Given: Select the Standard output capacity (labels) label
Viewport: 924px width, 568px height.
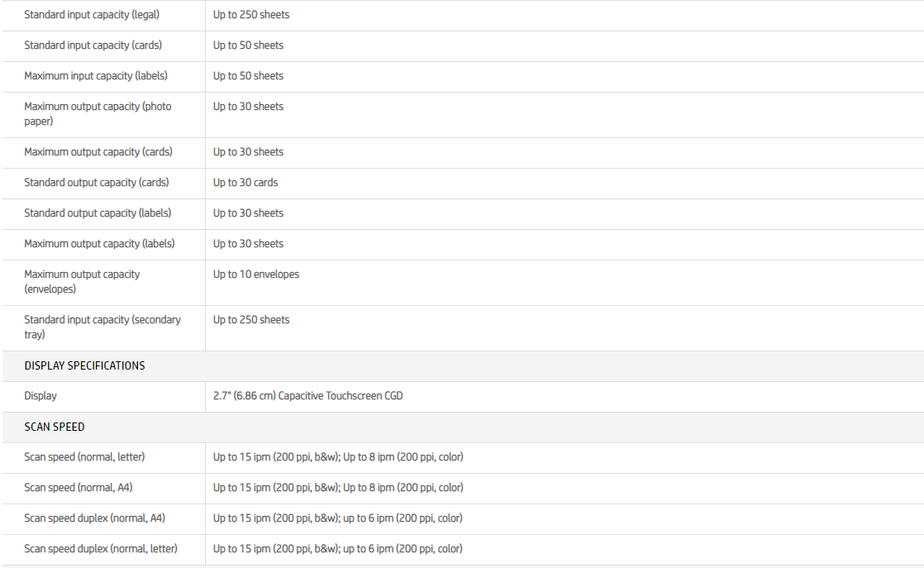Looking at the screenshot, I should (98, 213).
